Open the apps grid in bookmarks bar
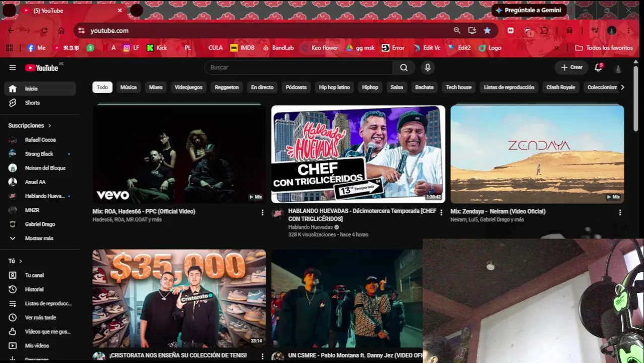This screenshot has width=644, height=363. 9,48
